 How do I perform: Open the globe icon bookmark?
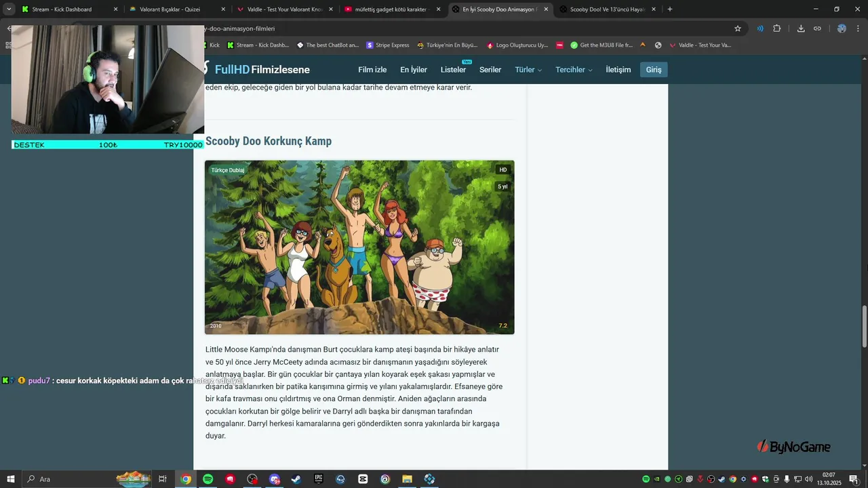pos(658,45)
